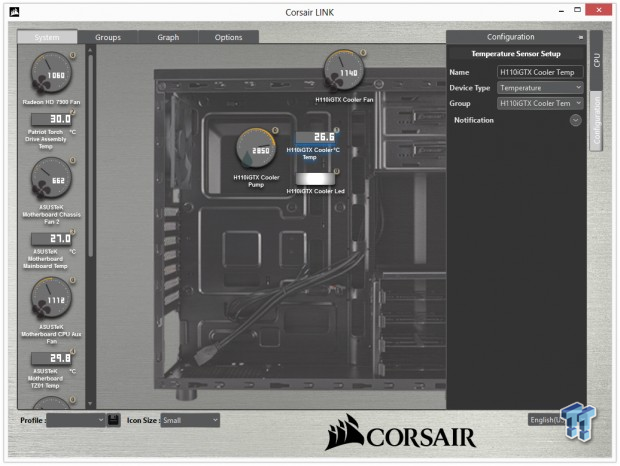620x466 pixels.
Task: Open the Groups tab
Action: tap(108, 37)
